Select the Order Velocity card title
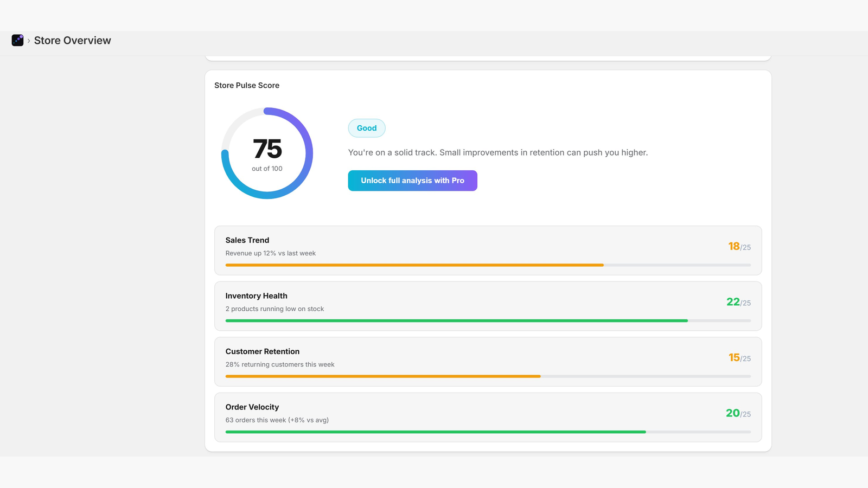868x488 pixels. [252, 407]
